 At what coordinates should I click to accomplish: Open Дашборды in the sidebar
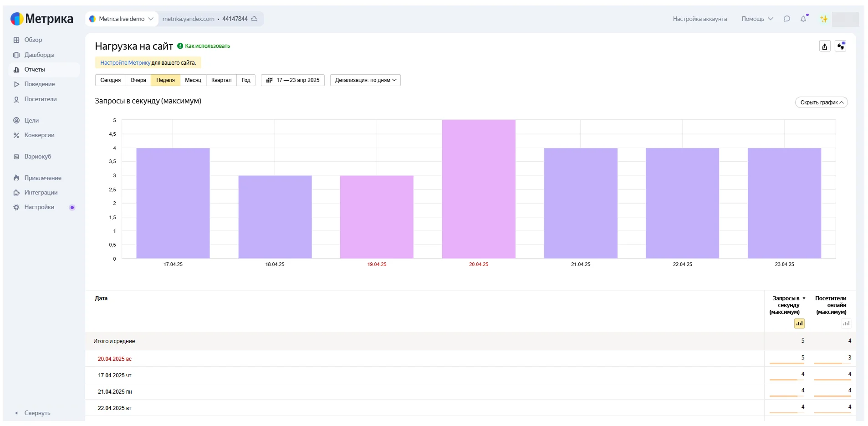39,55
